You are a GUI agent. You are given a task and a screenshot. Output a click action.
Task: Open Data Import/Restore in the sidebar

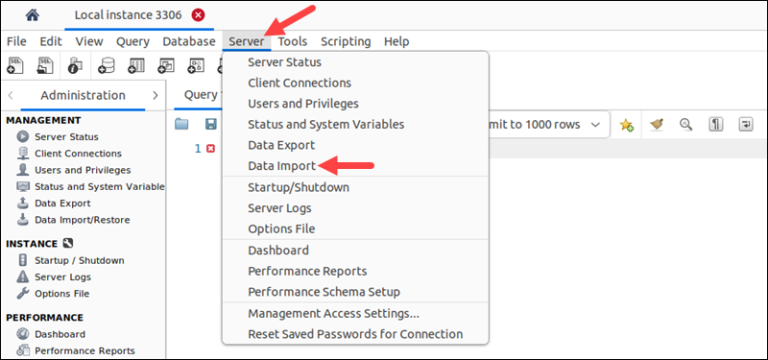[82, 220]
